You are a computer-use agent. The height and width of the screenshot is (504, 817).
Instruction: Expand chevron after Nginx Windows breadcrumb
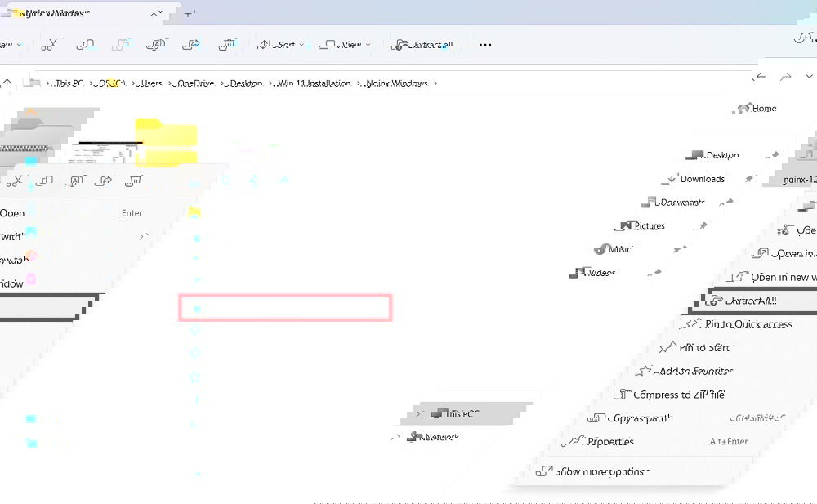(435, 83)
